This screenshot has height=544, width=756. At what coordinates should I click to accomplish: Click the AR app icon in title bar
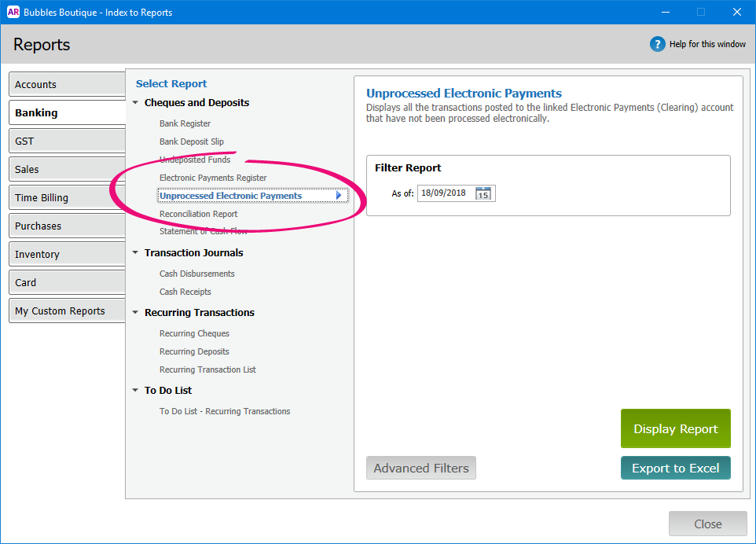[13, 12]
